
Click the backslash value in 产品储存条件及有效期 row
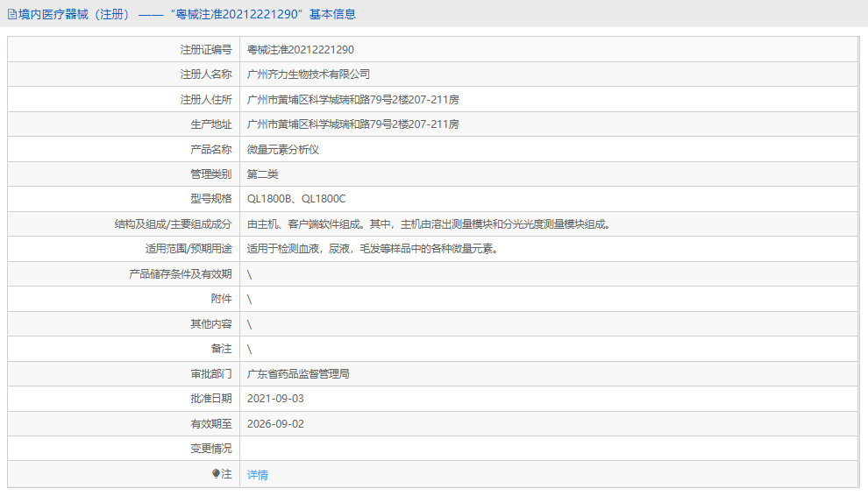(249, 274)
